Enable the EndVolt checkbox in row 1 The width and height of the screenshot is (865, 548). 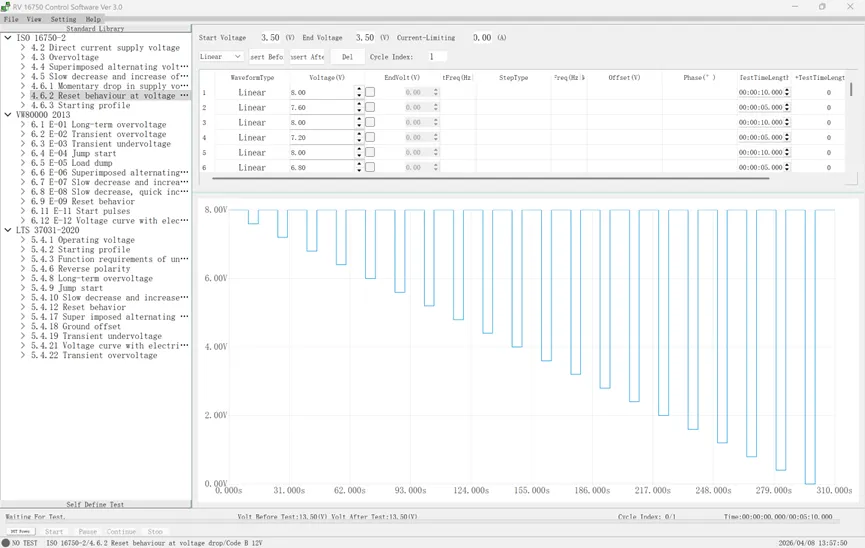(370, 92)
